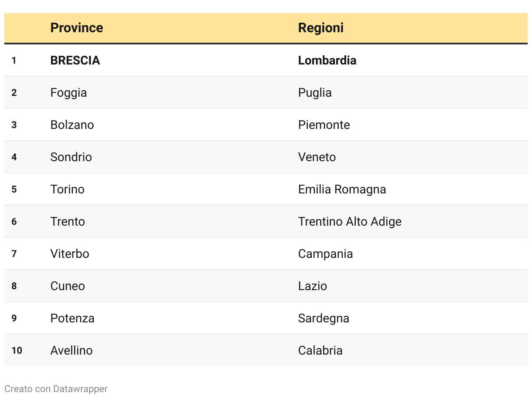Click Trentino Alto Adige in the table
Image resolution: width=532 pixels, height=399 pixels.
coord(350,221)
